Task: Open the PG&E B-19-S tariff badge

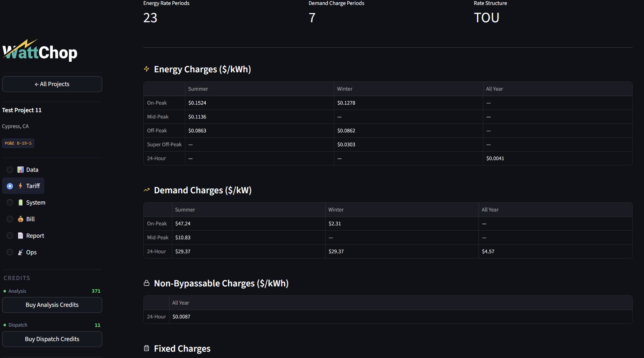Action: (x=18, y=143)
